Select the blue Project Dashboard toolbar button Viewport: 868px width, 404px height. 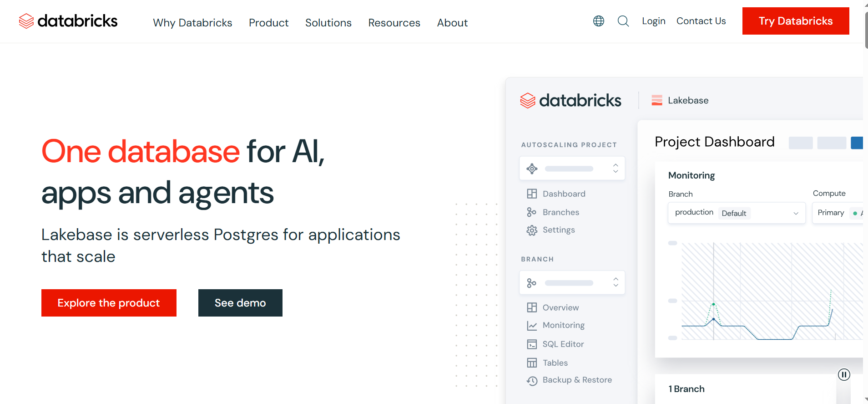[857, 143]
